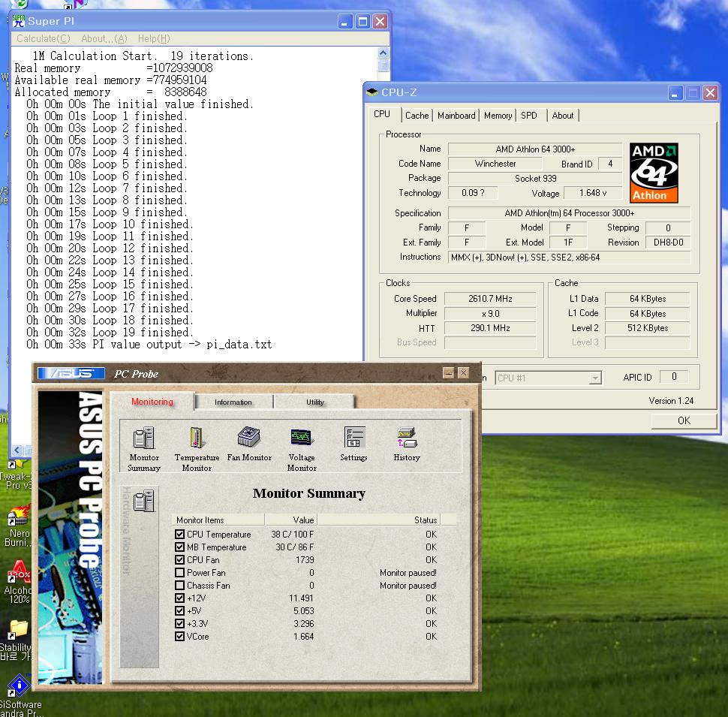Switch to the Information tab in PC Probe

(x=233, y=402)
